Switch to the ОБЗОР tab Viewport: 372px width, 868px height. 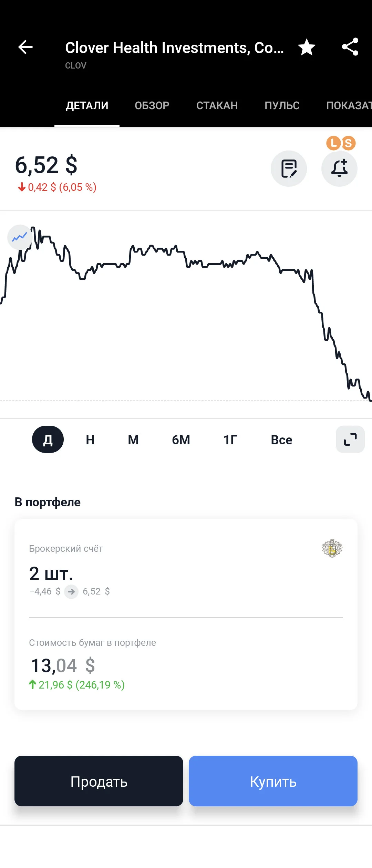pyautogui.click(x=152, y=105)
